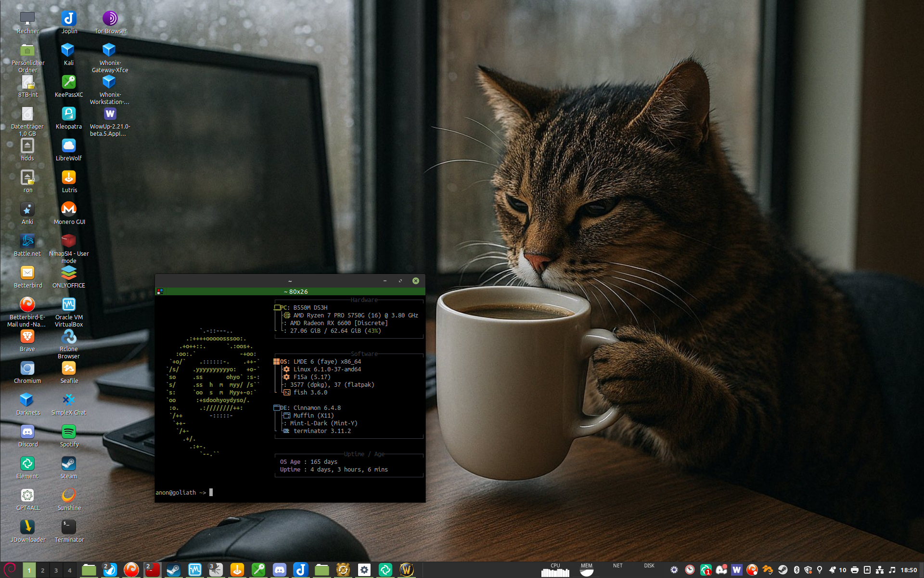Click the Element tray icon with badge
924x578 pixels.
click(x=706, y=570)
